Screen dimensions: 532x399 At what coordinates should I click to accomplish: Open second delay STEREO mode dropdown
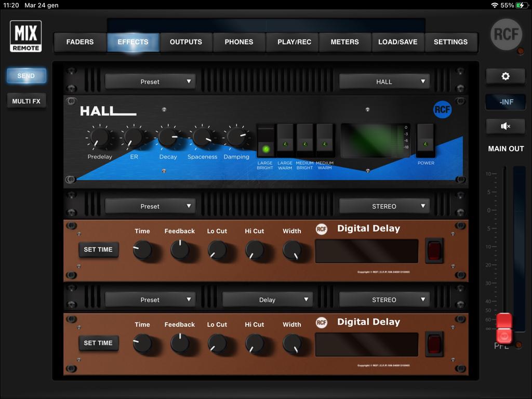[x=384, y=300]
